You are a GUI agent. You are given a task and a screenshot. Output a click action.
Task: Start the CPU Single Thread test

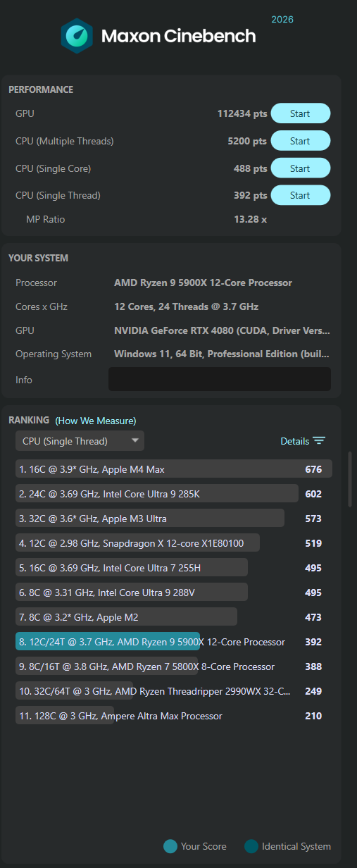click(300, 195)
